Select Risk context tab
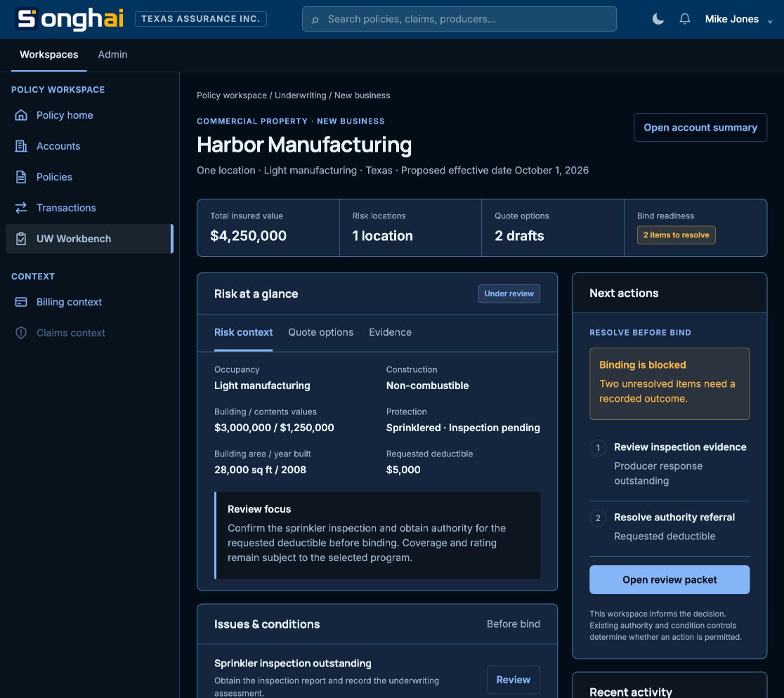This screenshot has height=698, width=784. click(243, 332)
